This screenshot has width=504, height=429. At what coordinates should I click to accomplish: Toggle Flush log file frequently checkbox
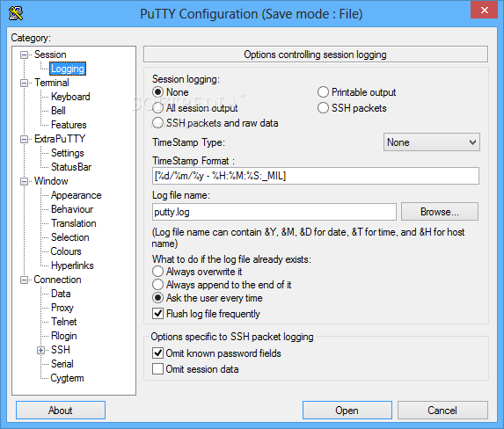click(x=157, y=314)
